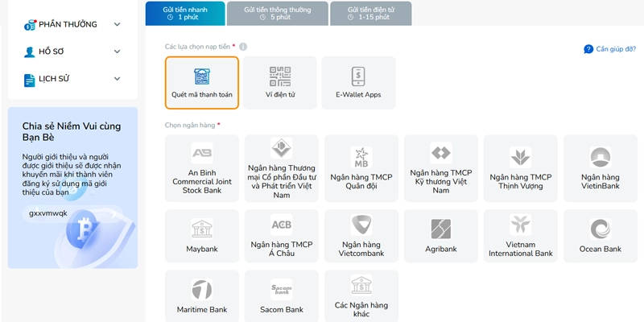Select the Ngân hàng Vietcombank label
The width and height of the screenshot is (644, 322).
coord(361,249)
